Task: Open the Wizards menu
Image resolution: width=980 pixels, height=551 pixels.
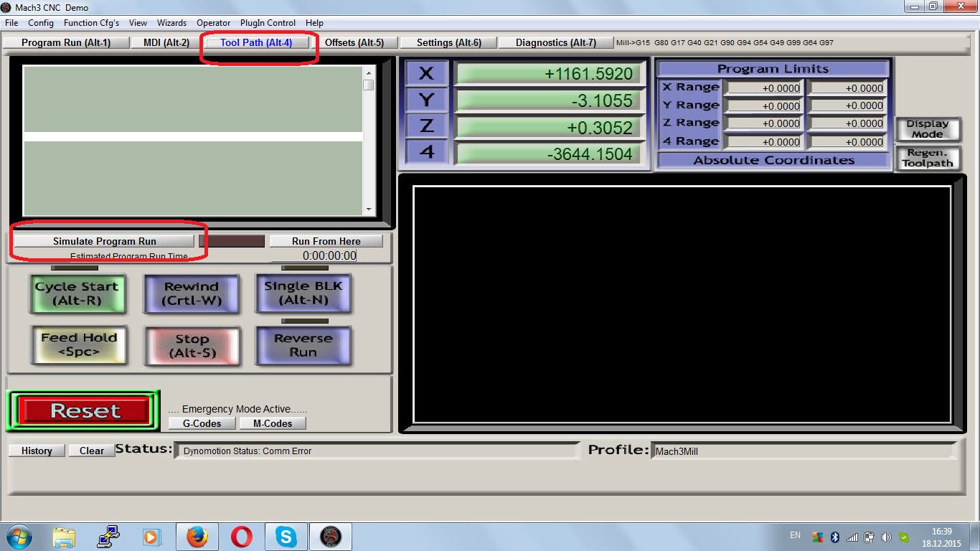Action: pos(171,23)
